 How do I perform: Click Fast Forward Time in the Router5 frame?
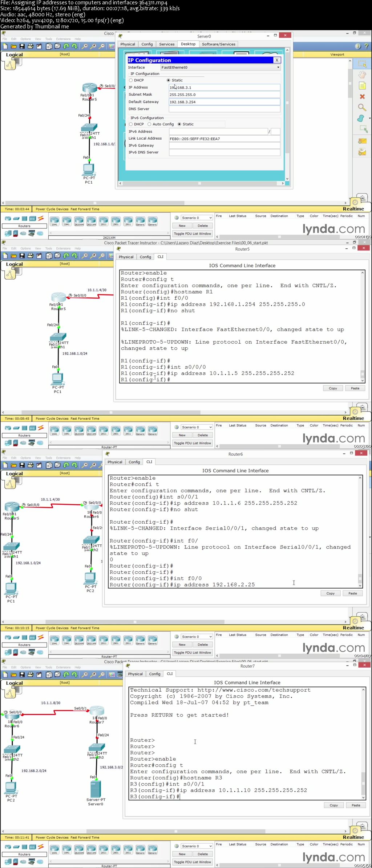pyautogui.click(x=85, y=419)
